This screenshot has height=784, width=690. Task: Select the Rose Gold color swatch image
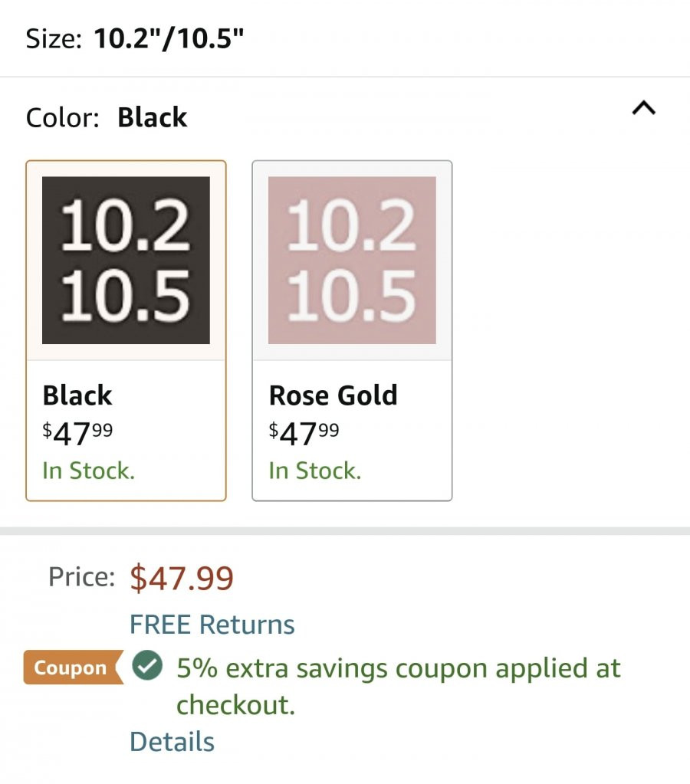click(x=352, y=260)
